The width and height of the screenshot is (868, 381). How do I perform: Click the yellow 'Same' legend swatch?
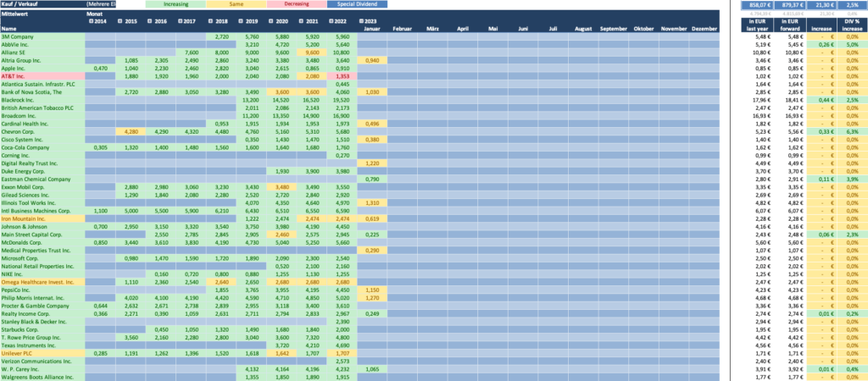pos(236,4)
